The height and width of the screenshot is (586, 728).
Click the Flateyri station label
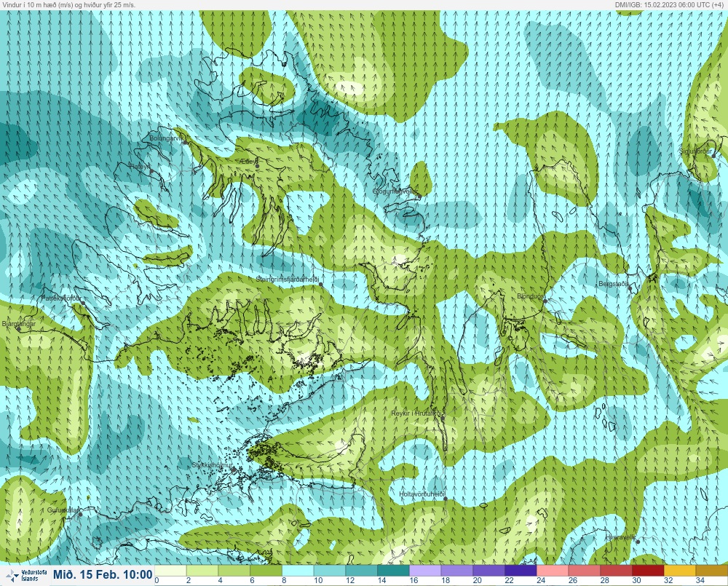[139, 166]
